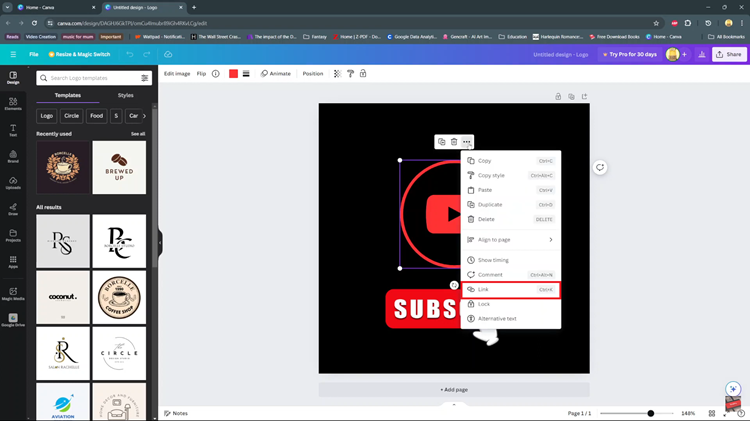
Task: Click the lock icon in the toolbar
Action: 363,74
